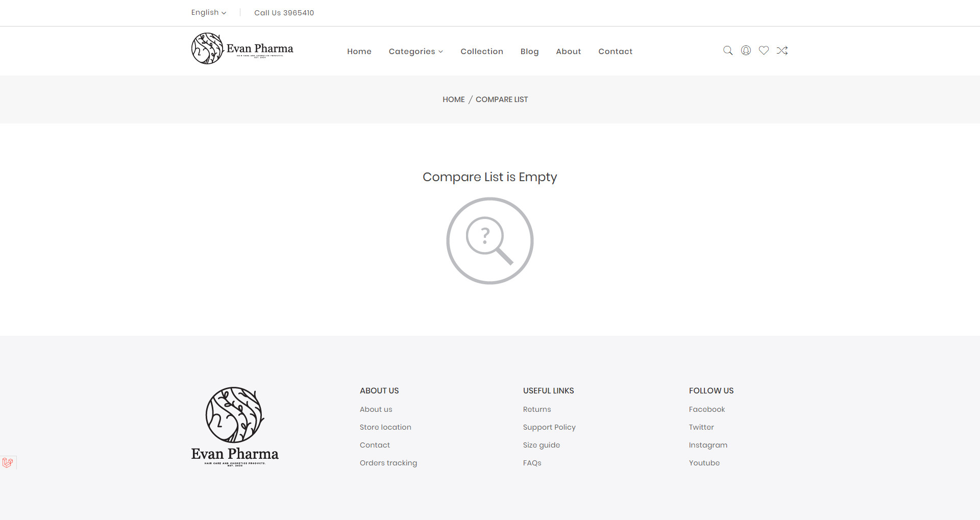Click the Laravel debug icon at left edge

8,462
